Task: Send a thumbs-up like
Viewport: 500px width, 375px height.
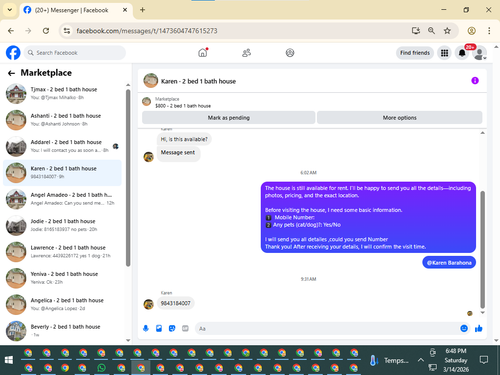Action: [479, 328]
